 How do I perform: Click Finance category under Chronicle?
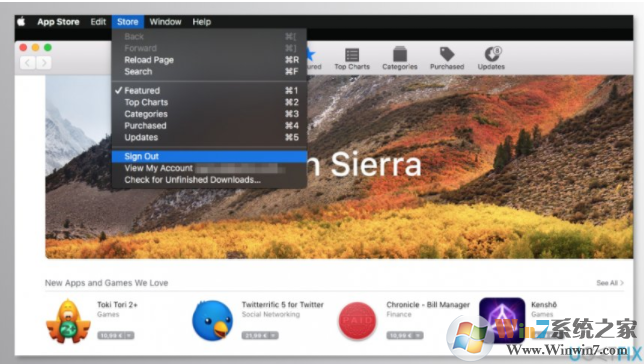pyautogui.click(x=399, y=315)
